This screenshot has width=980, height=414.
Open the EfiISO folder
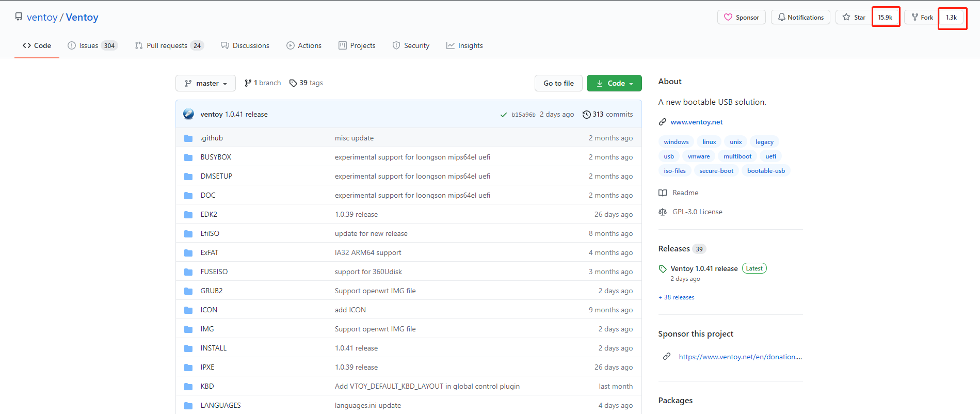pyautogui.click(x=210, y=233)
